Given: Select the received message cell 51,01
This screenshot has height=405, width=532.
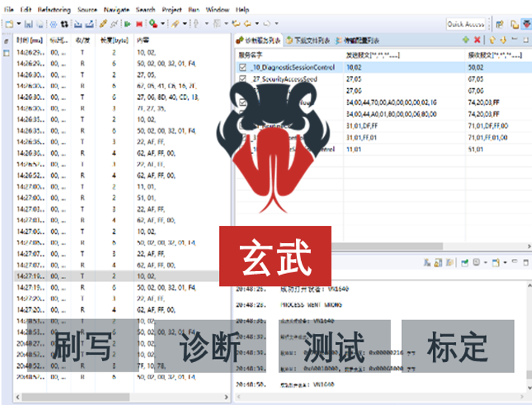Looking at the screenshot, I should 476,150.
